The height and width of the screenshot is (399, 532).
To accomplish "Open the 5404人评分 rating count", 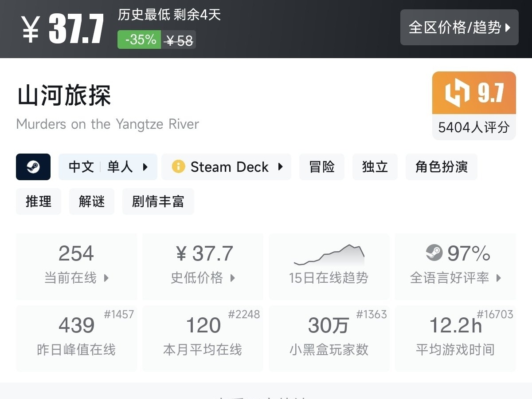I will (473, 128).
